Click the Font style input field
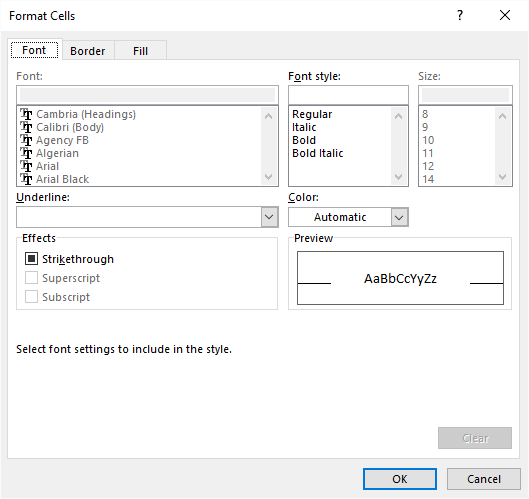This screenshot has height=499, width=529. [x=349, y=95]
